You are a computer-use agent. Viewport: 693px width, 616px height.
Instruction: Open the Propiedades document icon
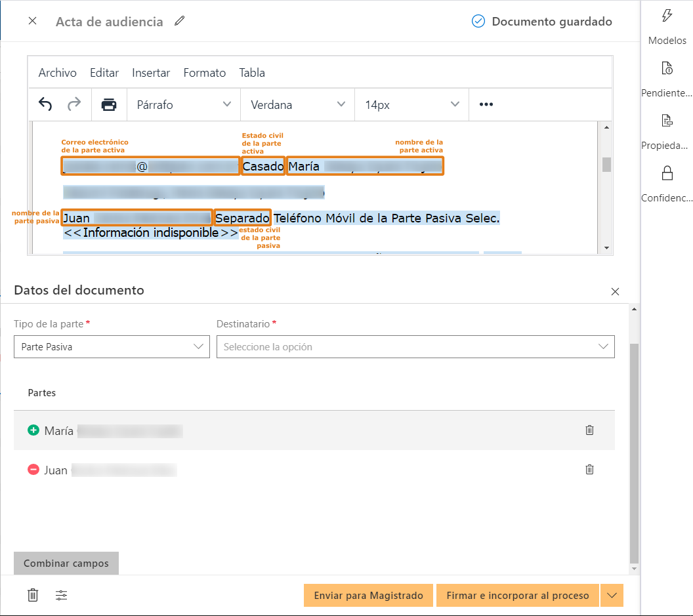point(667,121)
